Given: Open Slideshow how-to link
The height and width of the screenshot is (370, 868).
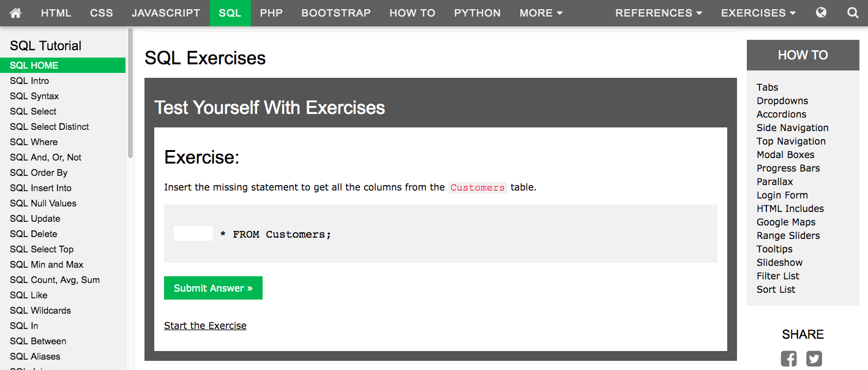Looking at the screenshot, I should coord(779,262).
